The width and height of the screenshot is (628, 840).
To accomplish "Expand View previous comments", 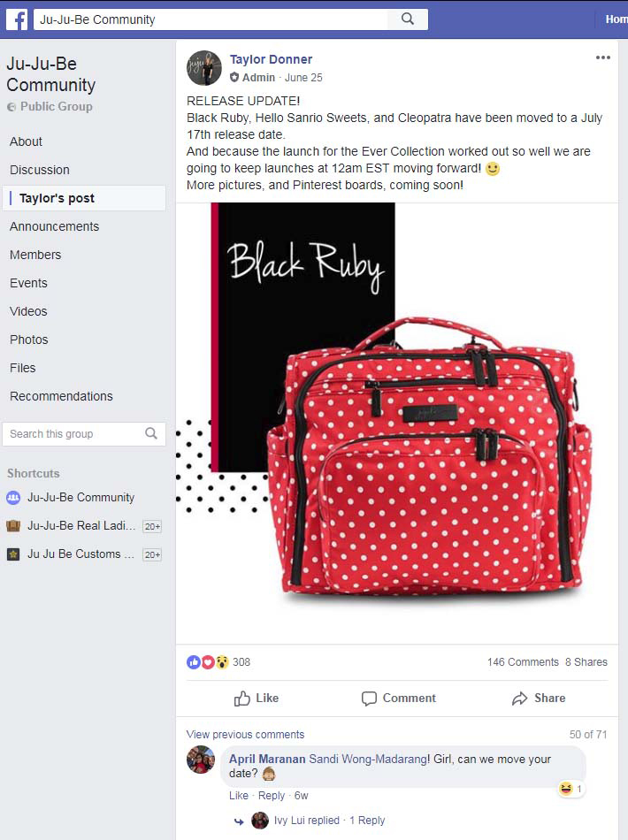I will coord(245,735).
